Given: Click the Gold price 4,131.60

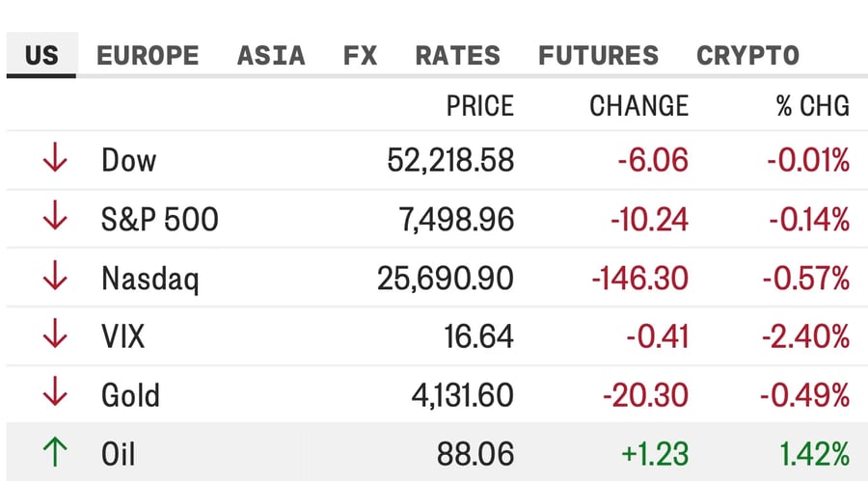Looking at the screenshot, I should 463,396.
